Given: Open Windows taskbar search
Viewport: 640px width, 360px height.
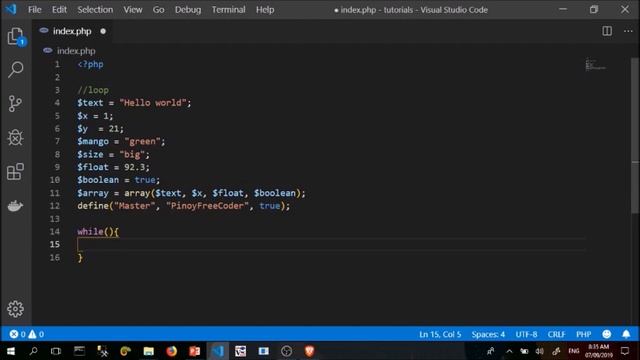Looking at the screenshot, I should click(x=33, y=351).
